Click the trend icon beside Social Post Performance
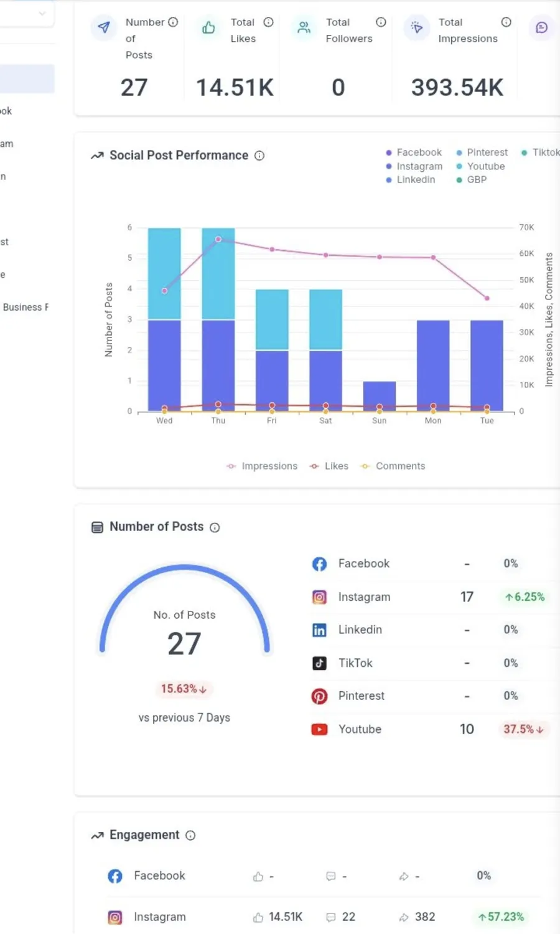The width and height of the screenshot is (560, 934). coord(97,156)
